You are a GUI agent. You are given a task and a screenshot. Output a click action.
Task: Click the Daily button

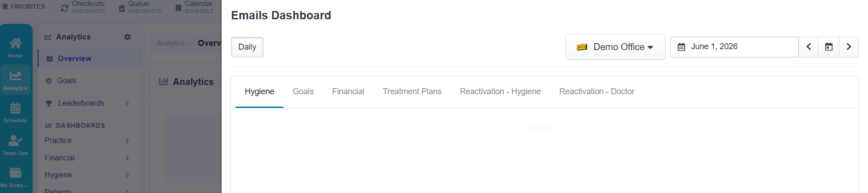[247, 47]
